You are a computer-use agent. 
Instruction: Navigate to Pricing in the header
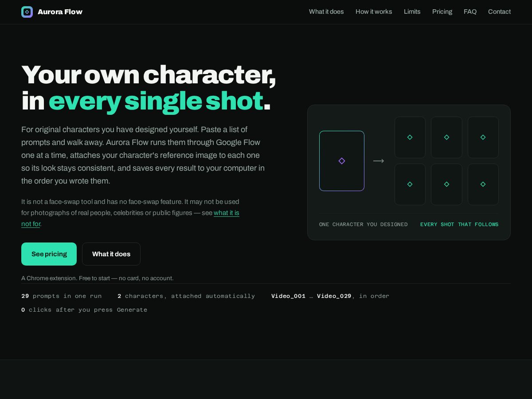(442, 12)
